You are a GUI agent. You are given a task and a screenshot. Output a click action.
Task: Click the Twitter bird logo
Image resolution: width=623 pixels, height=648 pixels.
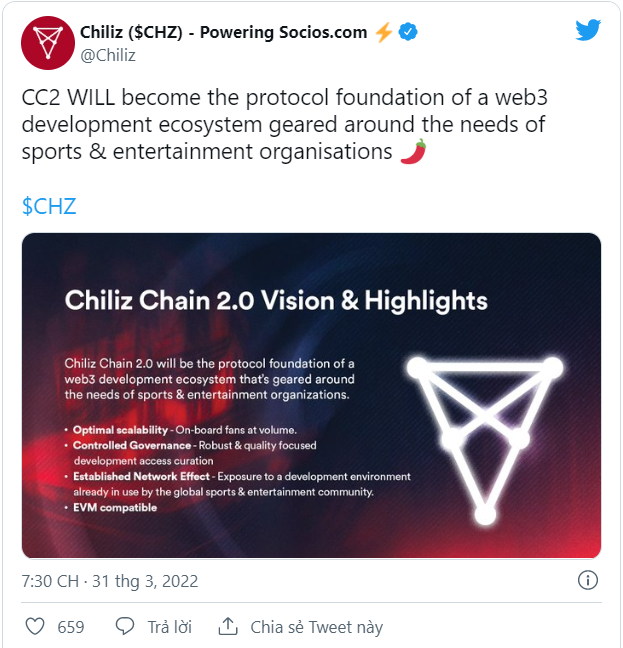[588, 30]
